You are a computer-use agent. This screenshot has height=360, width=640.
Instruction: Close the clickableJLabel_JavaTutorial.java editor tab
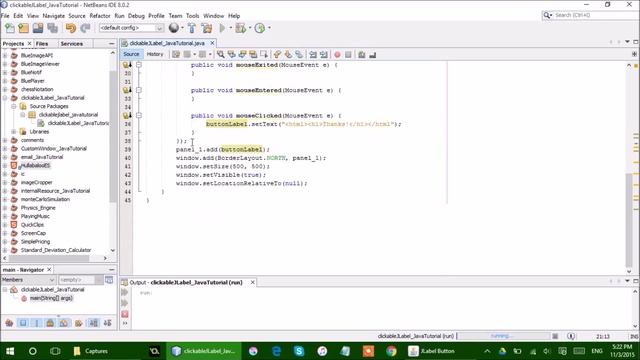[x=212, y=43]
